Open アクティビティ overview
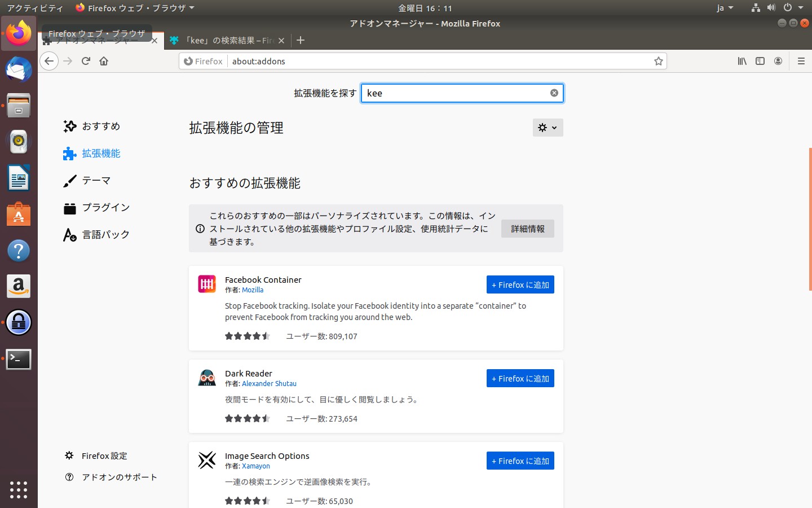This screenshot has height=508, width=812. click(35, 8)
